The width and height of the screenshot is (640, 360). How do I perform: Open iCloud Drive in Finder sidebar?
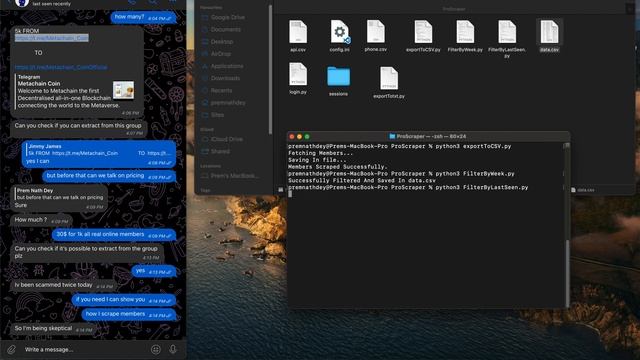click(x=222, y=139)
